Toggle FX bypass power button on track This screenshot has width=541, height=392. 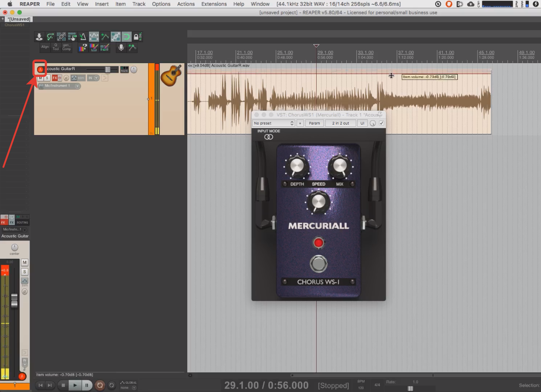pyautogui.click(x=60, y=78)
